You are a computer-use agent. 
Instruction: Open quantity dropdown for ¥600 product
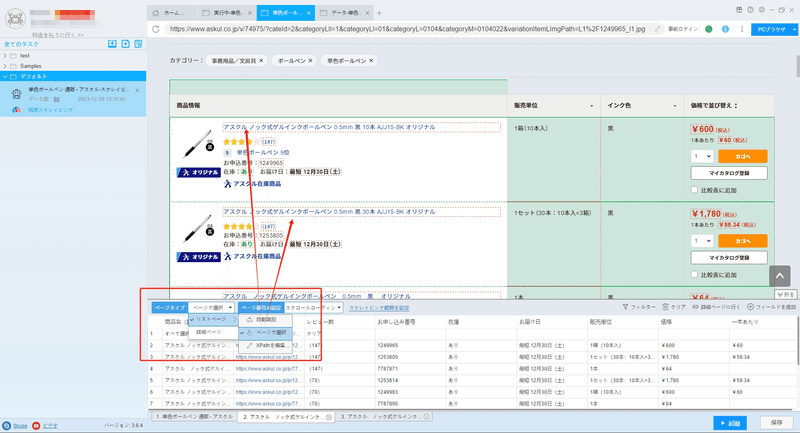tap(702, 156)
